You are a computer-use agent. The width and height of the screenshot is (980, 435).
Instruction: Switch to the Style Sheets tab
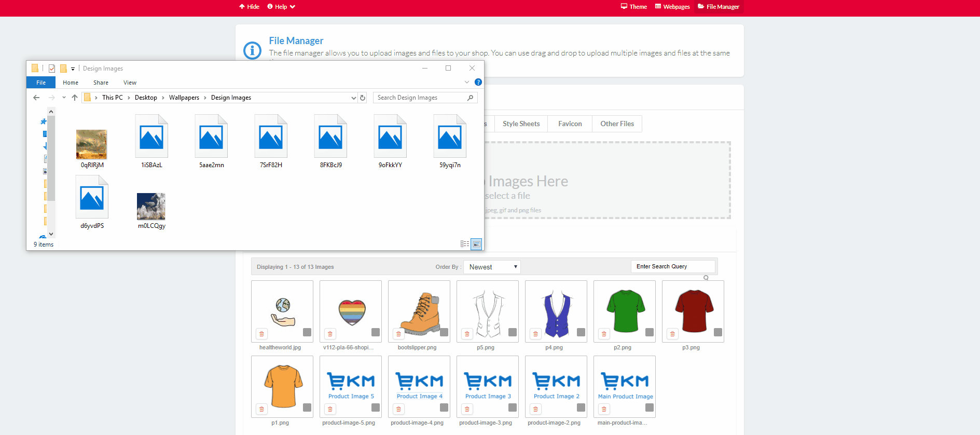coord(521,124)
